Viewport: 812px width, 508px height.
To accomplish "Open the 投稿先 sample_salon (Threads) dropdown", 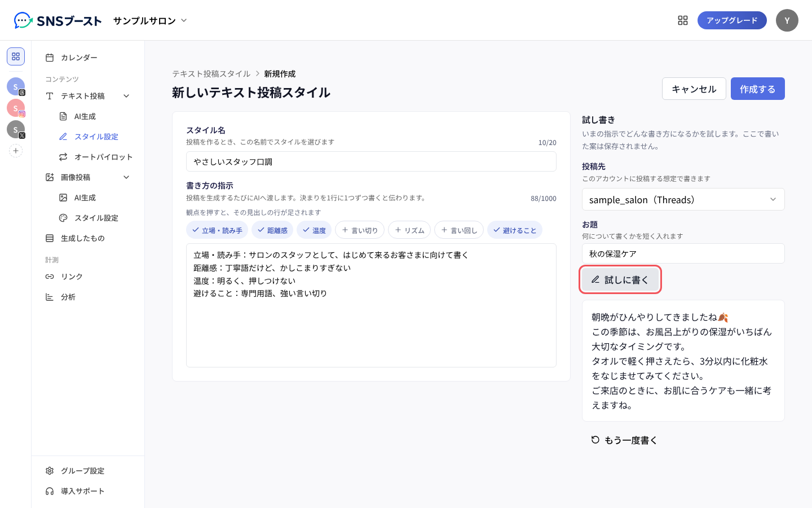I will click(683, 199).
